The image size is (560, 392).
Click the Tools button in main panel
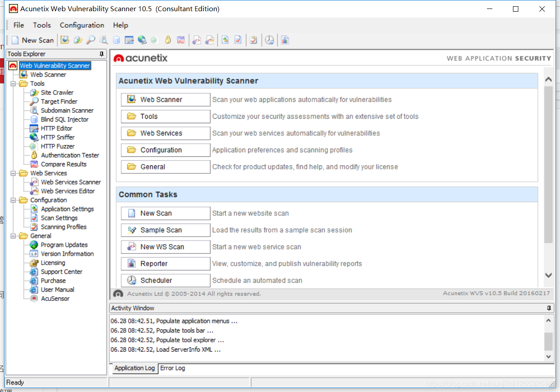(x=165, y=116)
